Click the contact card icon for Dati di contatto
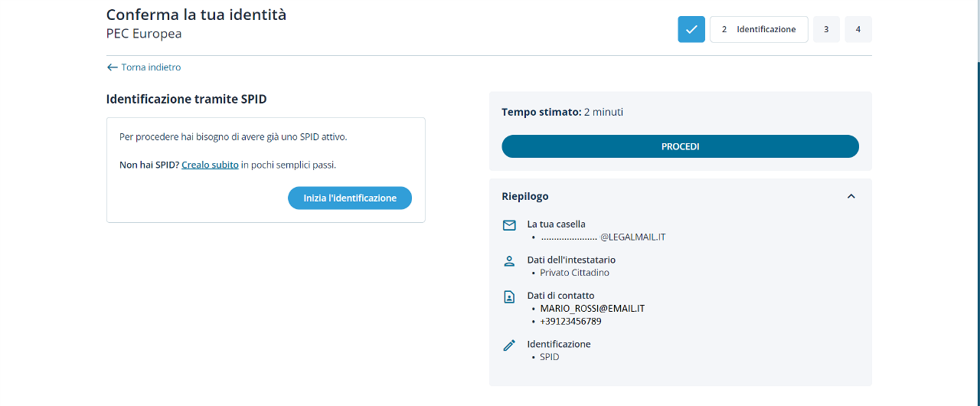 tap(509, 296)
